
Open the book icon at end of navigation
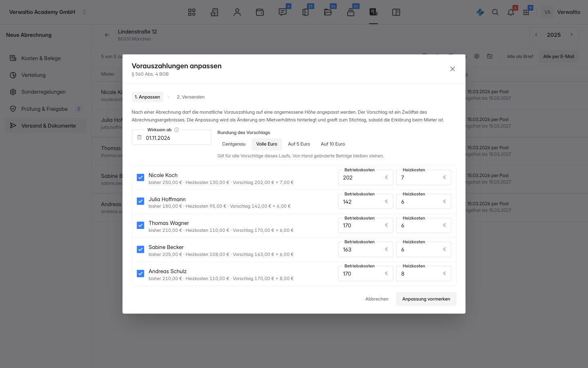(x=396, y=12)
